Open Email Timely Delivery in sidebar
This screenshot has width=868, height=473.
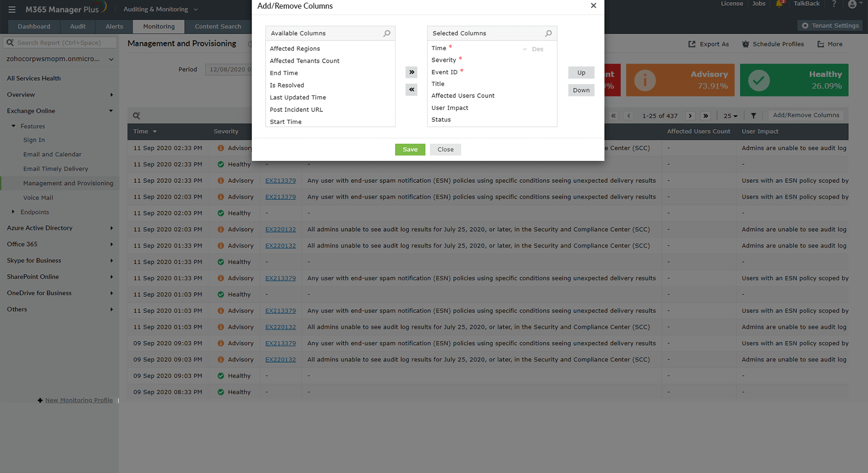pyautogui.click(x=55, y=169)
